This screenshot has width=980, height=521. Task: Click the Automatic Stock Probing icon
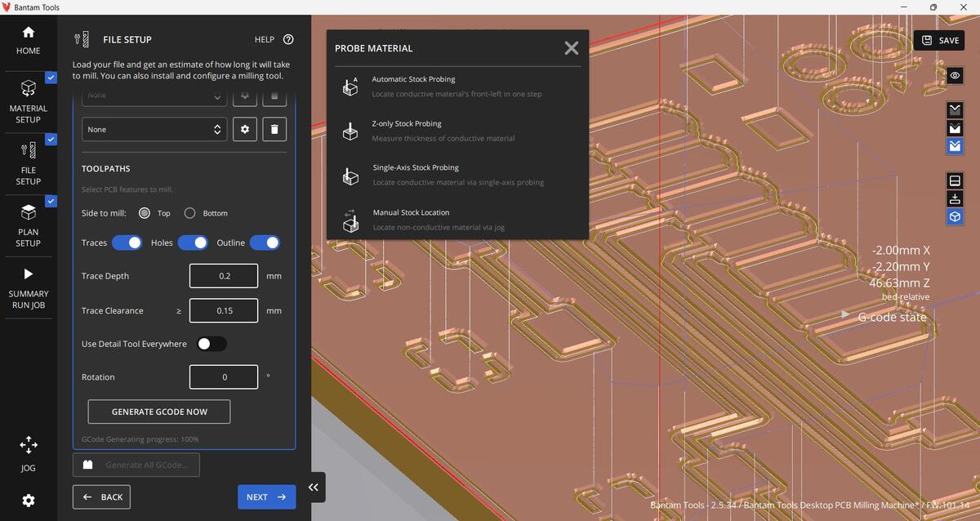(x=350, y=86)
